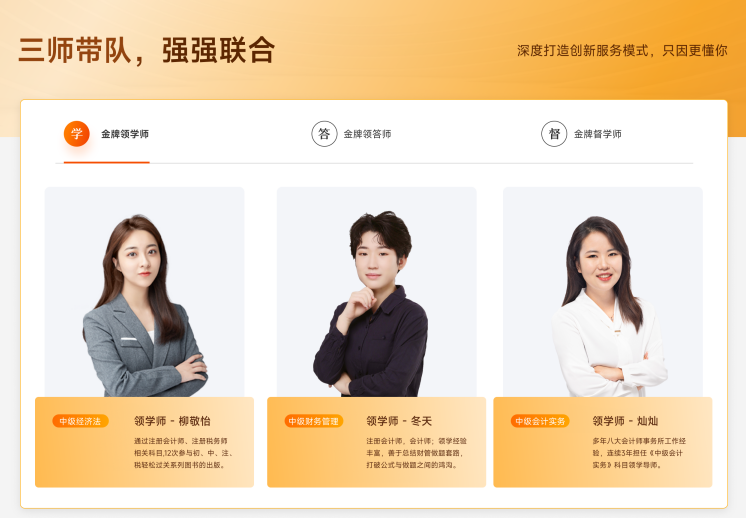This screenshot has width=746, height=518.
Task: Click the 三师带队，强强联合 heading
Action: tap(147, 50)
